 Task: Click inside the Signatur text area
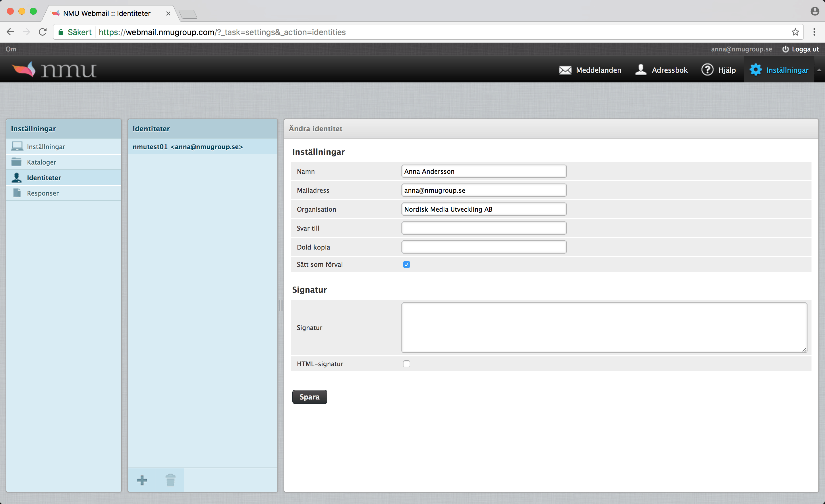click(x=604, y=327)
